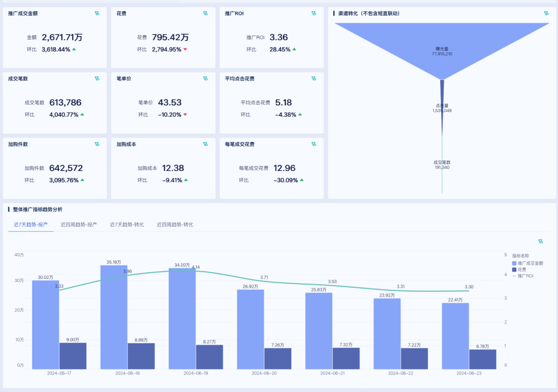
Task: Click the -30.09% 环比 value
Action: pos(286,180)
